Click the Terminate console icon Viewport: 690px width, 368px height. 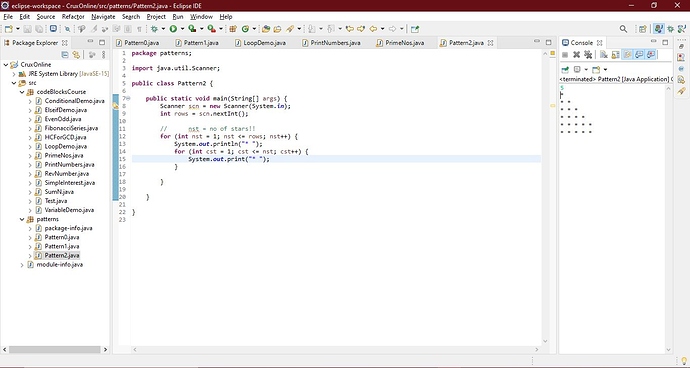[565, 55]
